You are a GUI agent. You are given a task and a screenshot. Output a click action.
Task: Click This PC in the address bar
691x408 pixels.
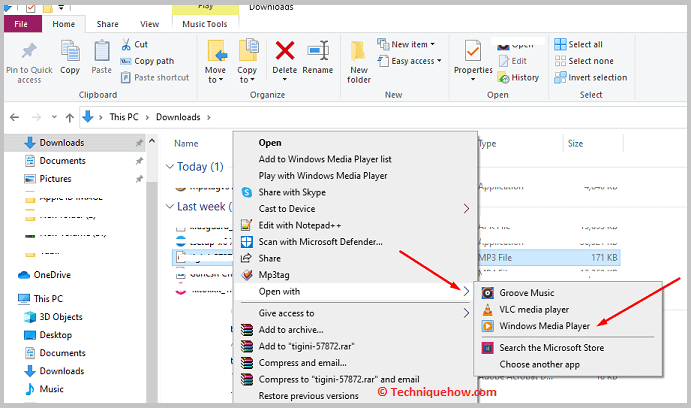124,117
